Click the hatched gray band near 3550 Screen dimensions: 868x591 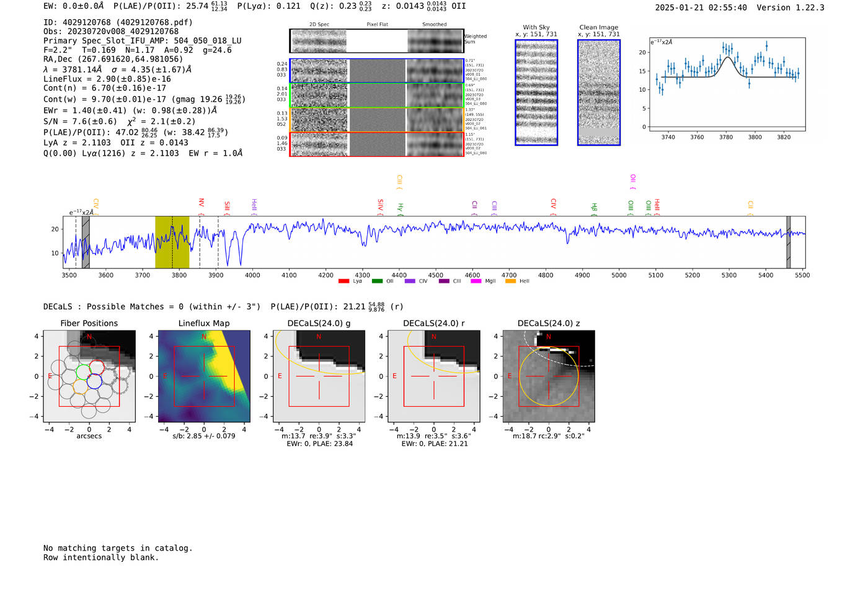tap(86, 242)
